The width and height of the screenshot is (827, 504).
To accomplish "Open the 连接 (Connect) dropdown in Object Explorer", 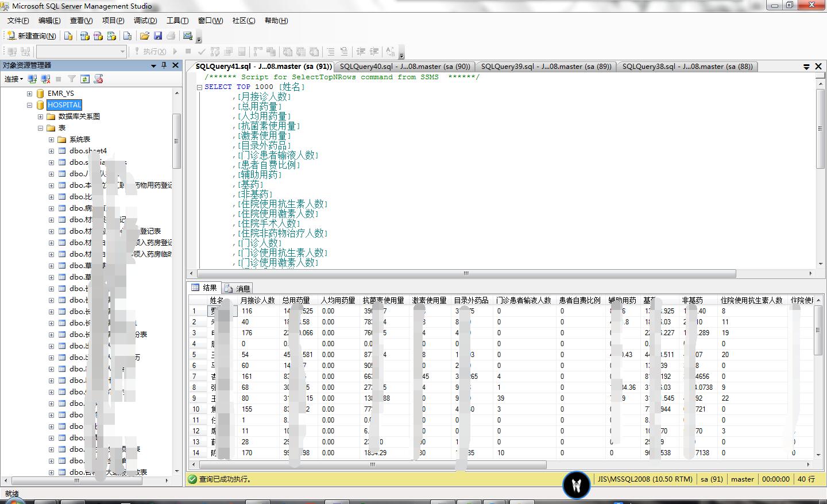I will (x=14, y=79).
